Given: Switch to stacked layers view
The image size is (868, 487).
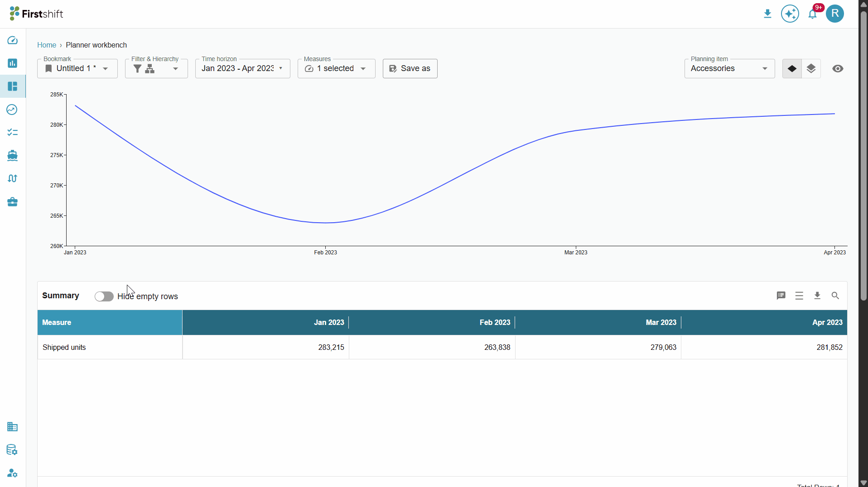Looking at the screenshot, I should 811,69.
